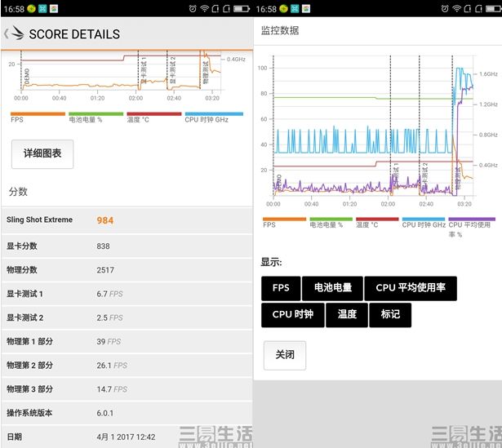Tap the first SIM card icon in left status bar
Screen dimensions: 502x448
215,9
